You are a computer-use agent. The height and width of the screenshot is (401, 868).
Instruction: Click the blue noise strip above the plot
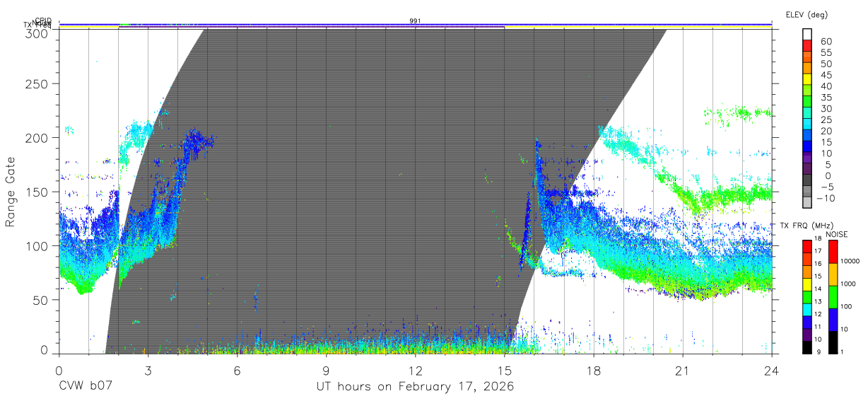(x=416, y=24)
